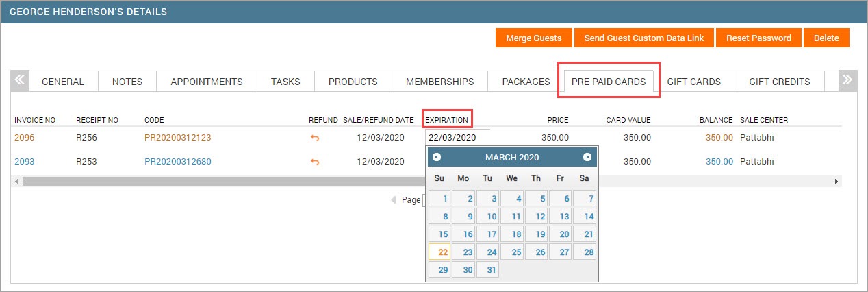Click the previous page arrow
The width and height of the screenshot is (868, 292).
coord(394,200)
